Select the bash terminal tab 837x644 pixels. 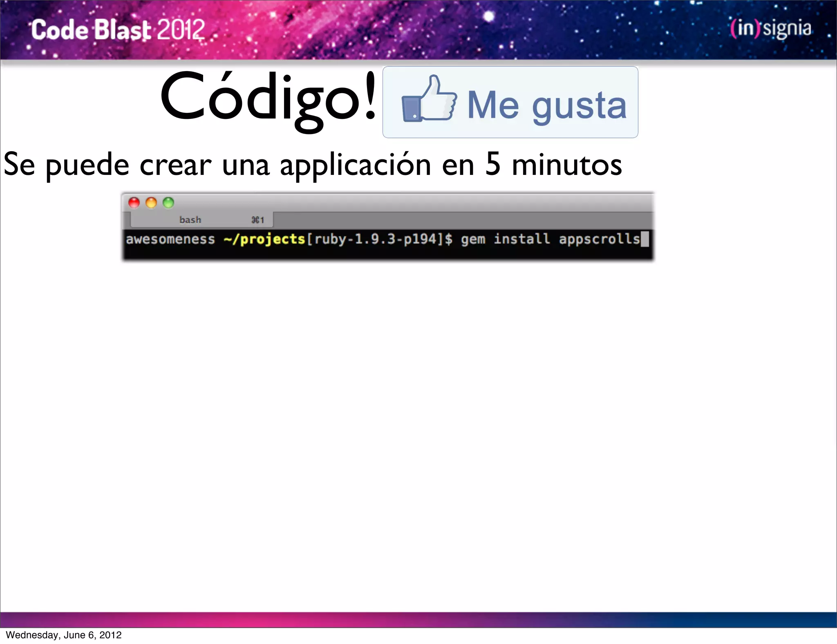tap(202, 220)
